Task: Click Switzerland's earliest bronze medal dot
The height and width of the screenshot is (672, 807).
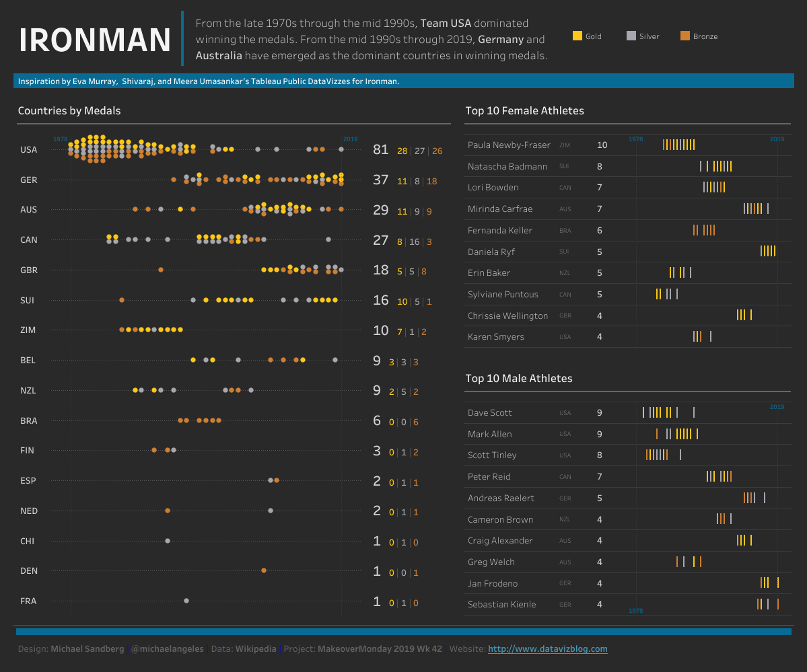Action: 122,300
